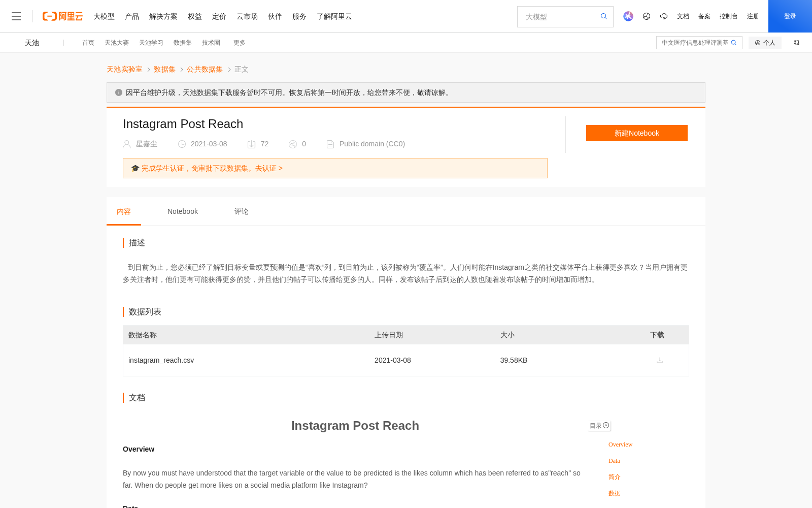
Task: Click the student verification 去认证 link
Action: (x=269, y=168)
